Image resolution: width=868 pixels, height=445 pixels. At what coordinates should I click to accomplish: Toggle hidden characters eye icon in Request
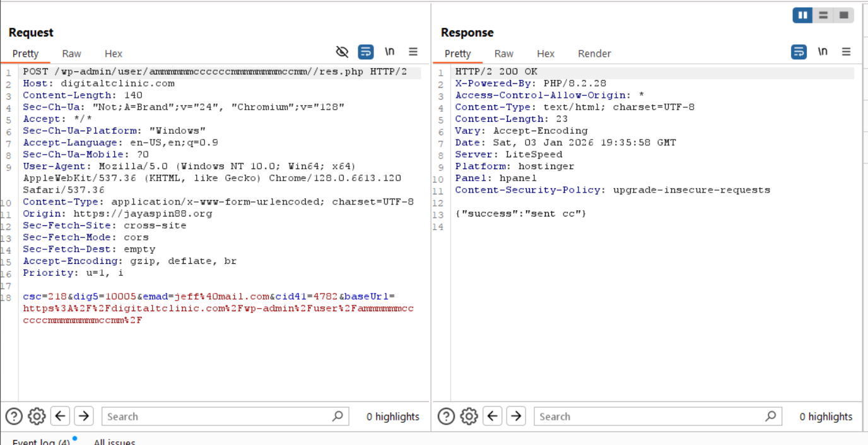(x=342, y=52)
